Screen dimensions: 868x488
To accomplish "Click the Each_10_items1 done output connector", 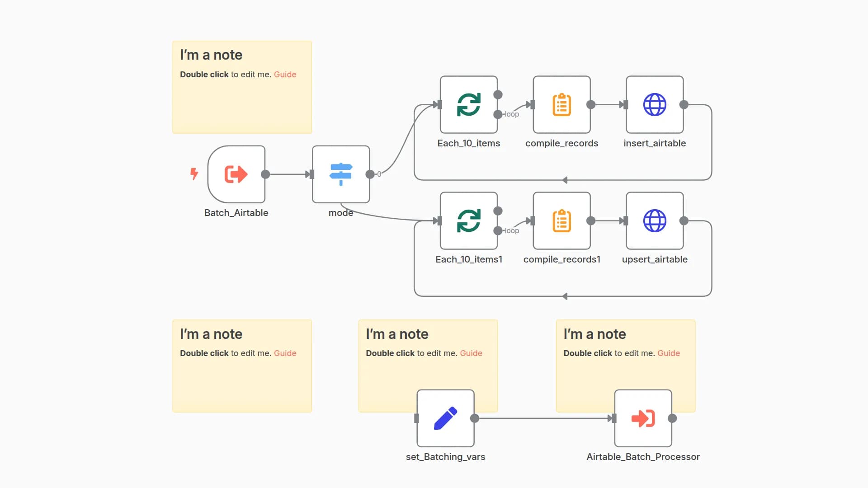I will [x=498, y=211].
